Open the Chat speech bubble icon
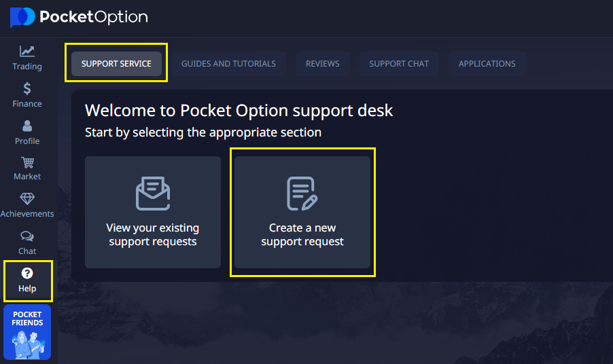The image size is (613, 364). click(x=27, y=236)
